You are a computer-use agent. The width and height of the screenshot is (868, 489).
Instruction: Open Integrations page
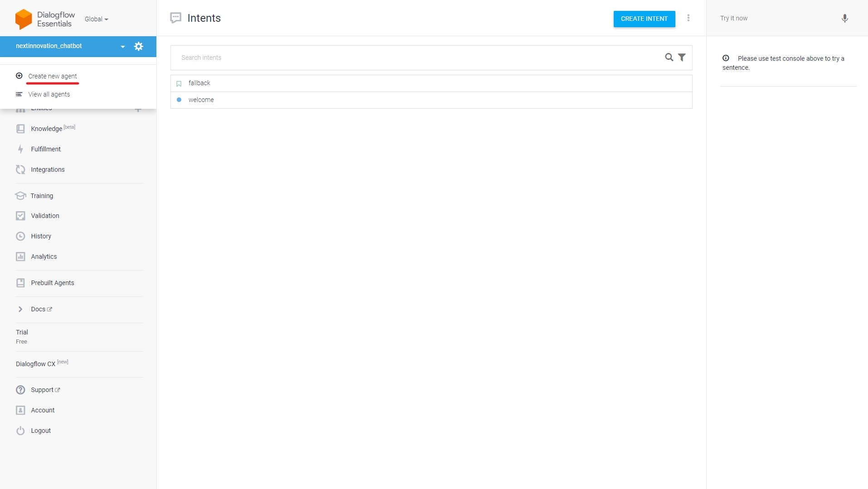pos(48,169)
